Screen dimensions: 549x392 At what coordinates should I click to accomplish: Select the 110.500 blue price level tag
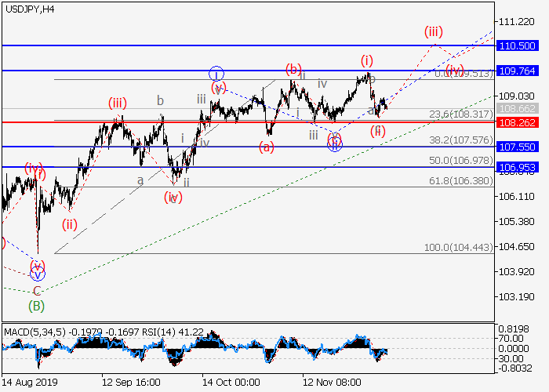coord(517,46)
